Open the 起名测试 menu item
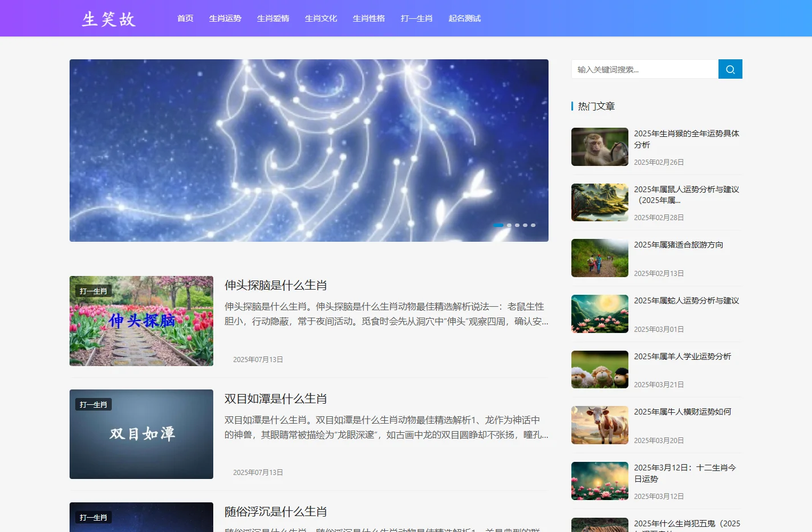 465,18
